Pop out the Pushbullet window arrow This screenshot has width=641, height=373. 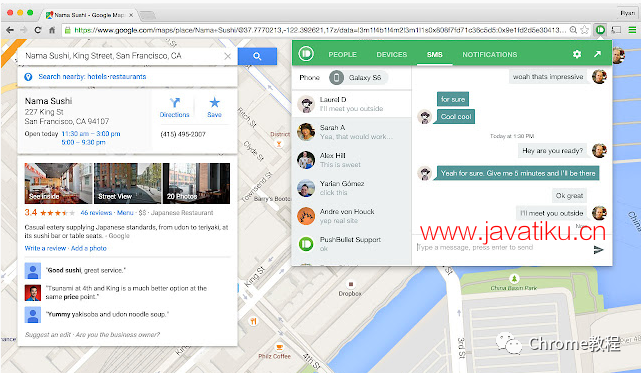[598, 54]
